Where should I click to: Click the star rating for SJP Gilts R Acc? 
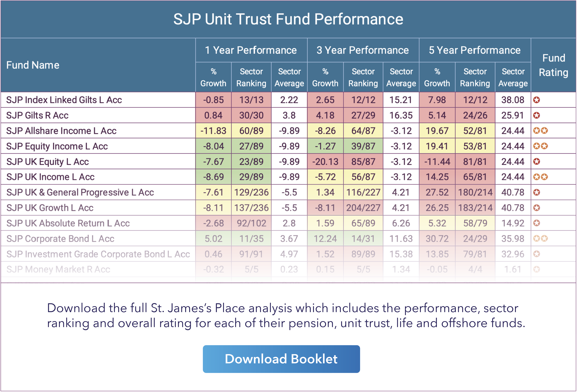coord(537,115)
